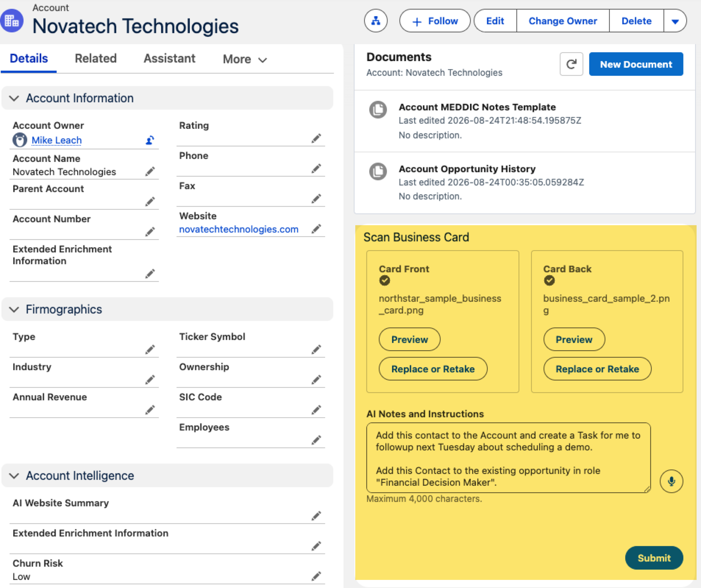The image size is (701, 588).
Task: Switch to the Details tab
Action: tap(29, 58)
